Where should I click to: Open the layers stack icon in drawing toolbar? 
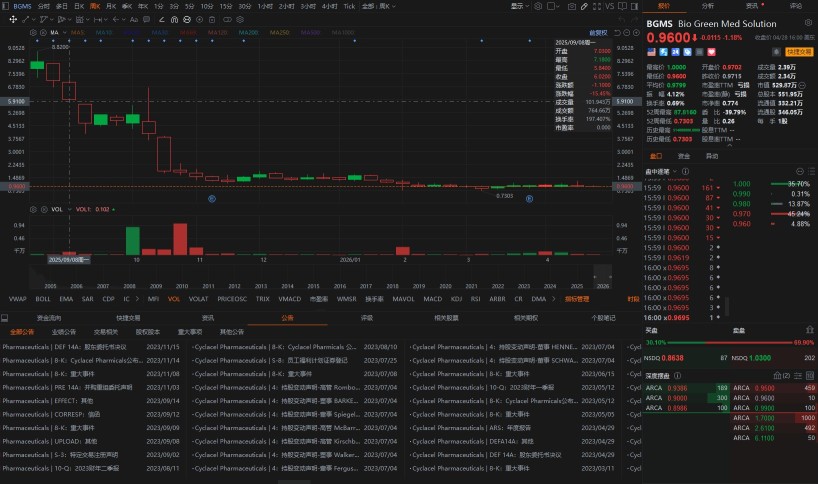240,19
